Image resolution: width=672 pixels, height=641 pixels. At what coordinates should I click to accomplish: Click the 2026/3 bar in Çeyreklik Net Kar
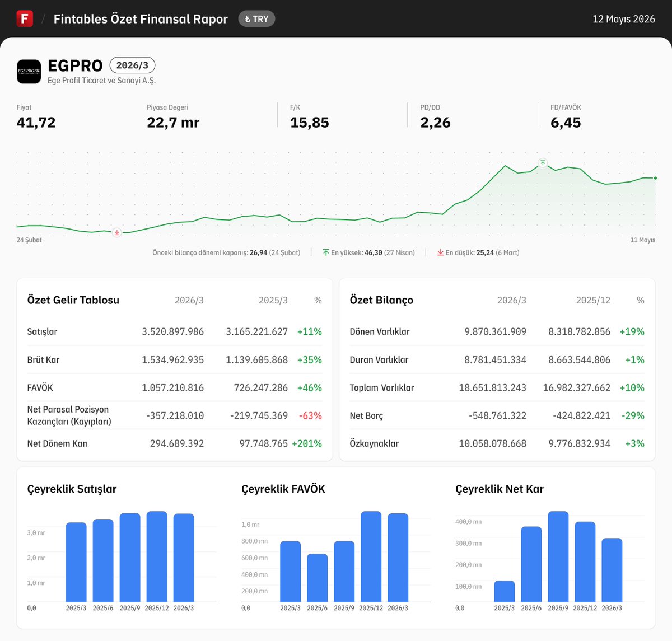pos(612,570)
